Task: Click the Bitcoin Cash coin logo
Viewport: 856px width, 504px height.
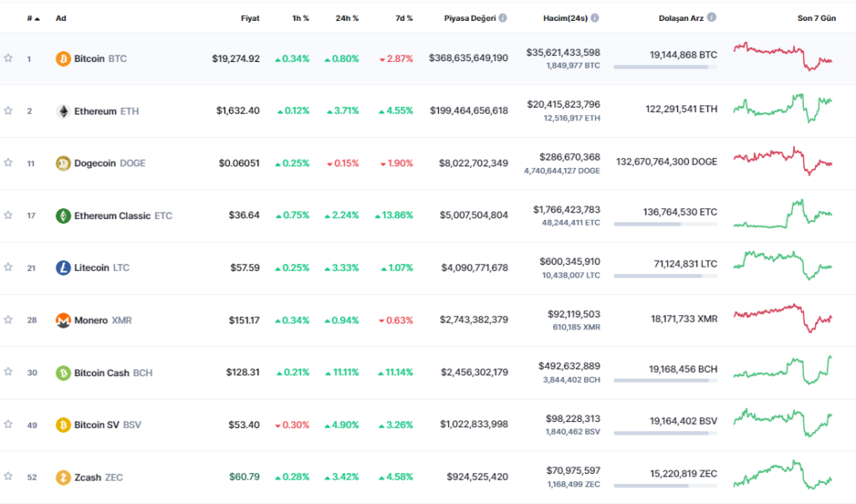Action: point(64,373)
